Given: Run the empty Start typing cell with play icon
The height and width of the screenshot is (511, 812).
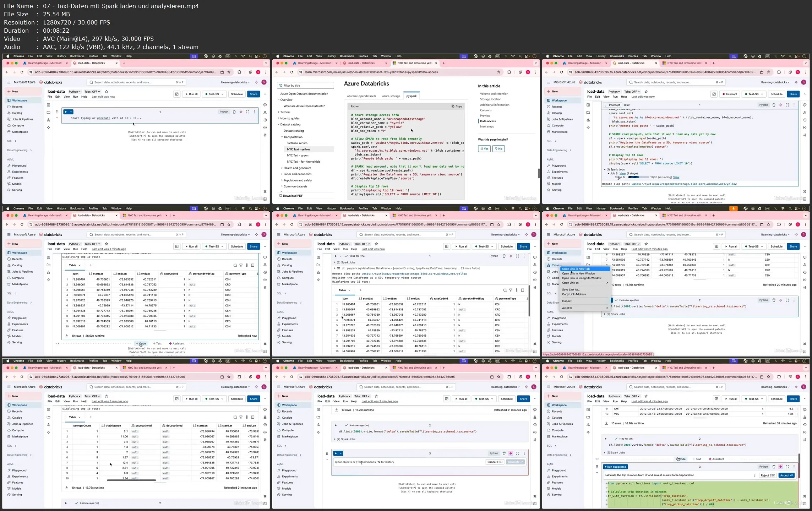Looking at the screenshot, I should click(x=66, y=112).
